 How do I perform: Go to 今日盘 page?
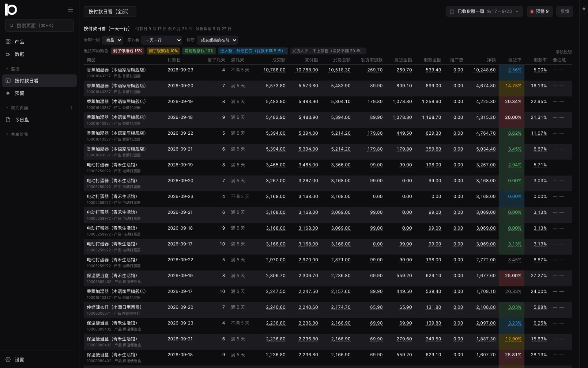[39, 120]
